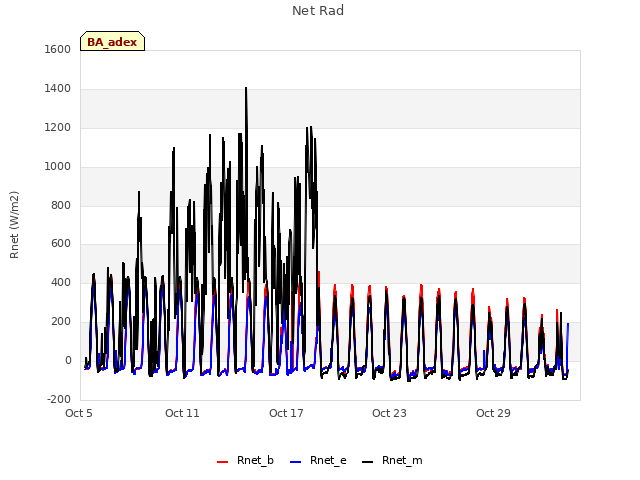The width and height of the screenshot is (640, 480).
Task: Click the tallest Rnet_m peak near 1400
Action: pos(246,88)
